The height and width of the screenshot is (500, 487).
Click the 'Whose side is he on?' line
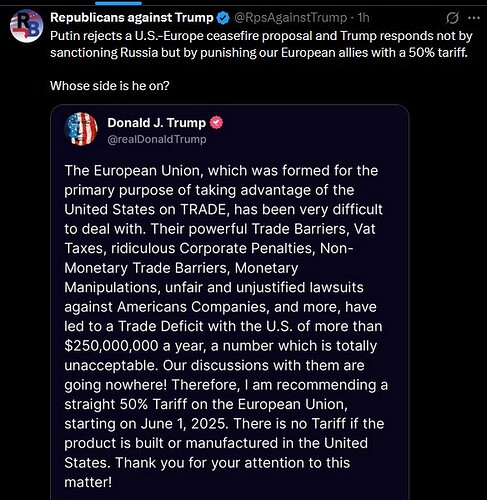[x=110, y=86]
